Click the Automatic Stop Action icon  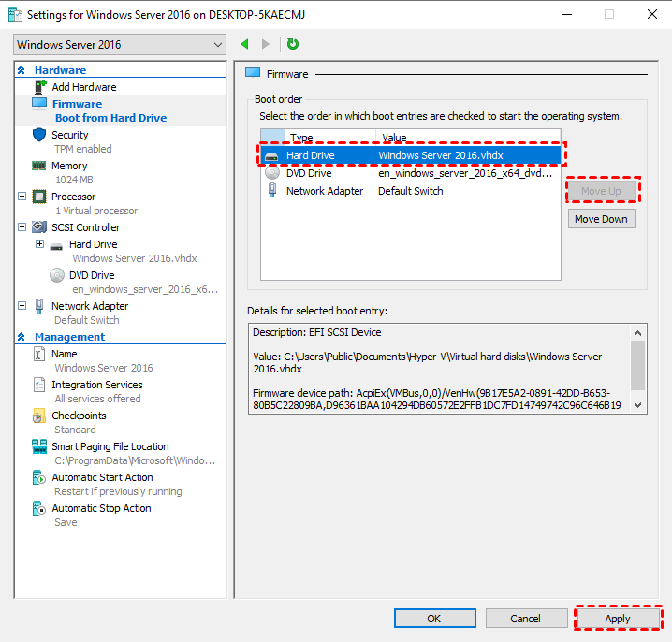coord(39,508)
